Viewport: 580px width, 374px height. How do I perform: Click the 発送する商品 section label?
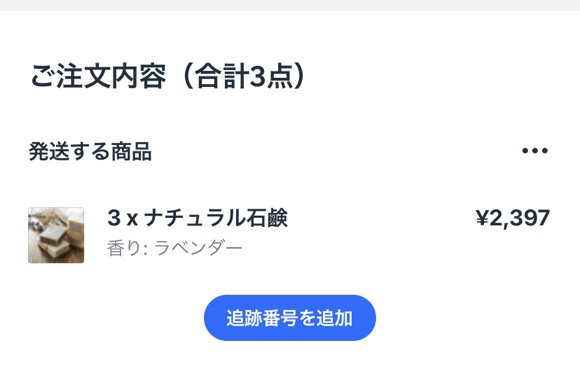pos(90,151)
